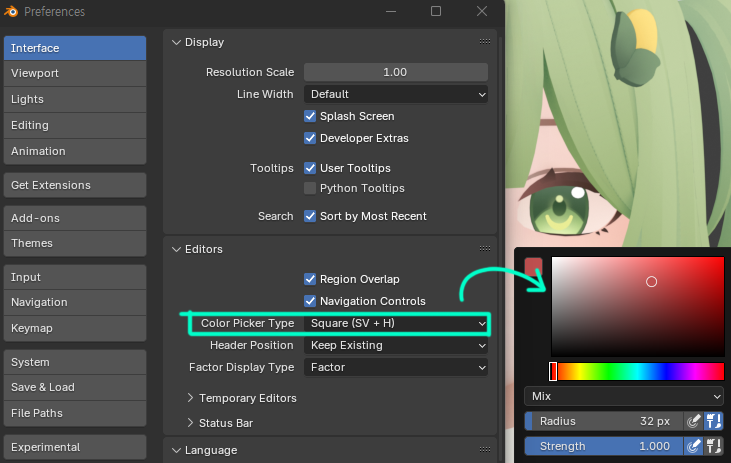Uncheck Navigation Controls
The width and height of the screenshot is (731, 463).
pos(310,301)
